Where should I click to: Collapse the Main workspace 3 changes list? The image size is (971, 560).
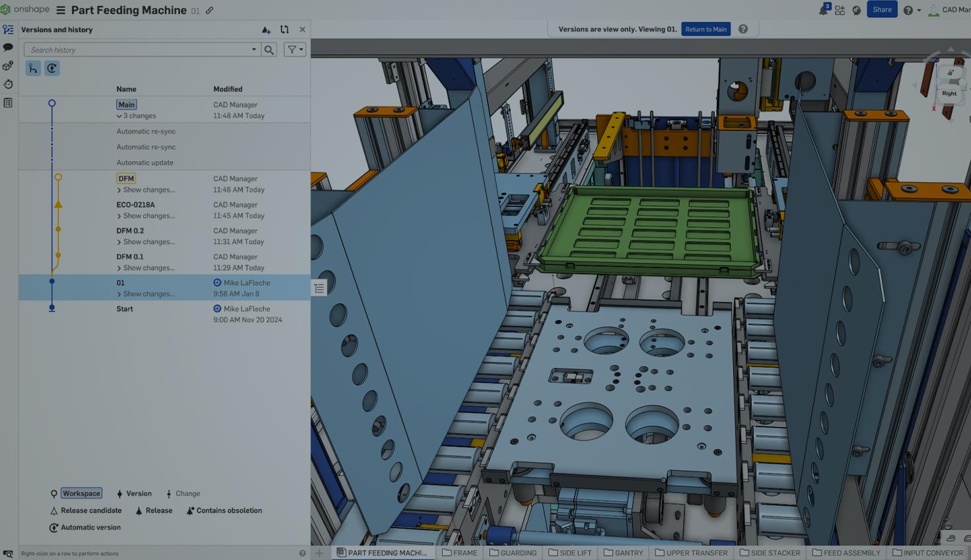click(x=120, y=116)
